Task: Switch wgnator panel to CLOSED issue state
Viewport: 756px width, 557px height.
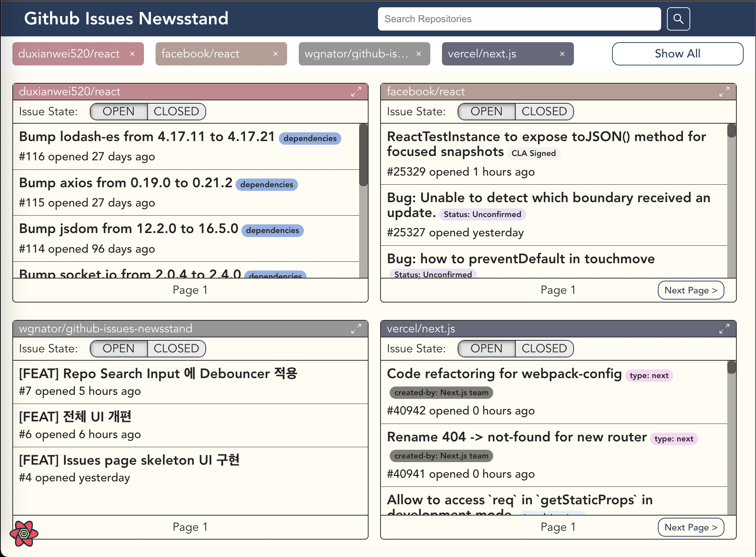Action: (x=176, y=348)
